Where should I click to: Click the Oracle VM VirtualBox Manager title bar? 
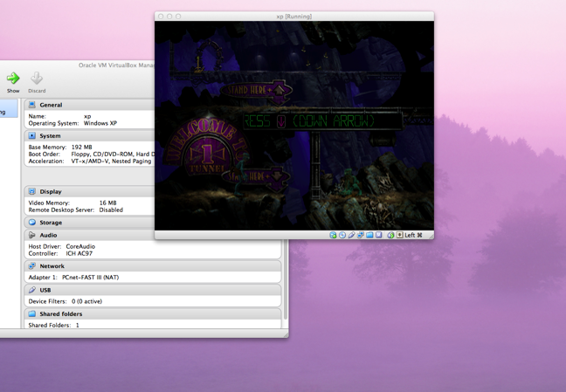point(77,65)
